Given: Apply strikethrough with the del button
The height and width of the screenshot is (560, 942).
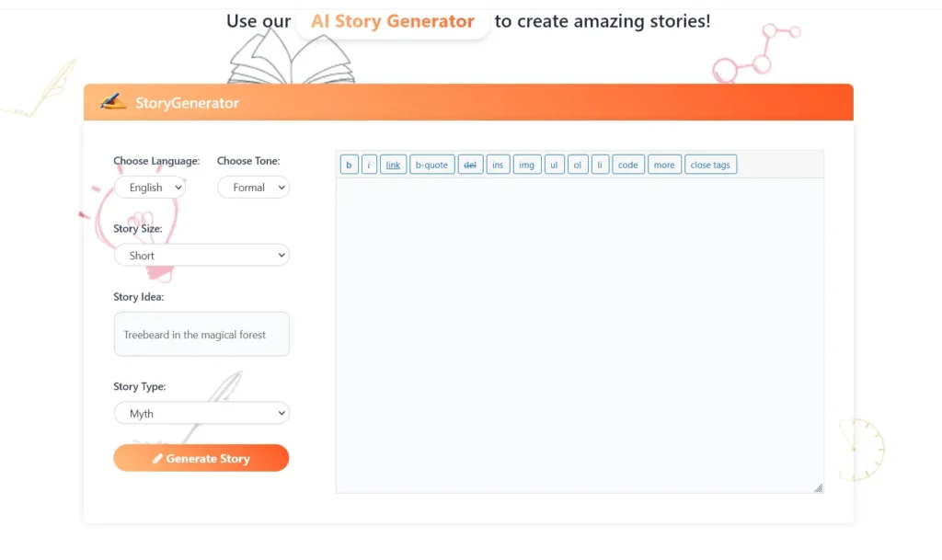Looking at the screenshot, I should 470,164.
